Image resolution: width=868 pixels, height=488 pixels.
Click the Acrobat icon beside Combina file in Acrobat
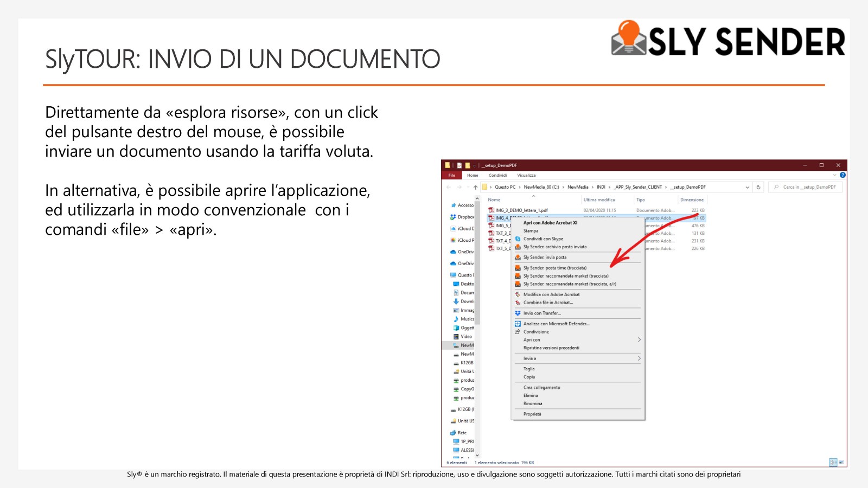click(518, 303)
